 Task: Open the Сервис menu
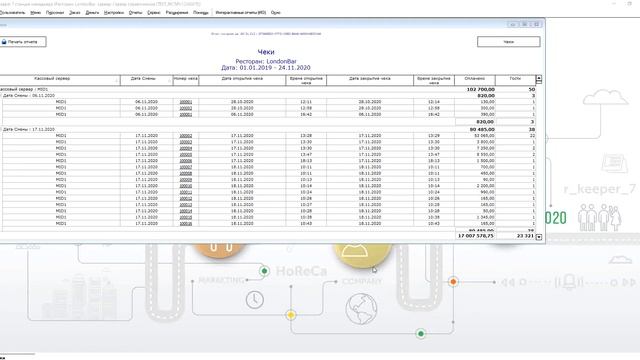point(154,13)
